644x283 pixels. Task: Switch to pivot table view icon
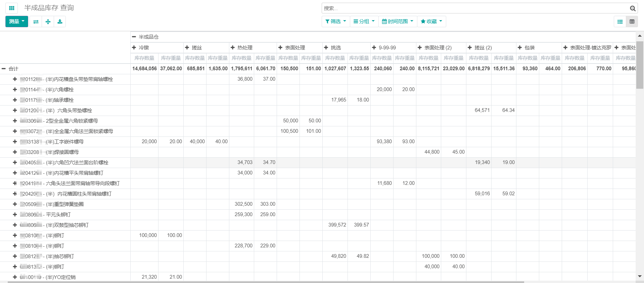tap(632, 22)
